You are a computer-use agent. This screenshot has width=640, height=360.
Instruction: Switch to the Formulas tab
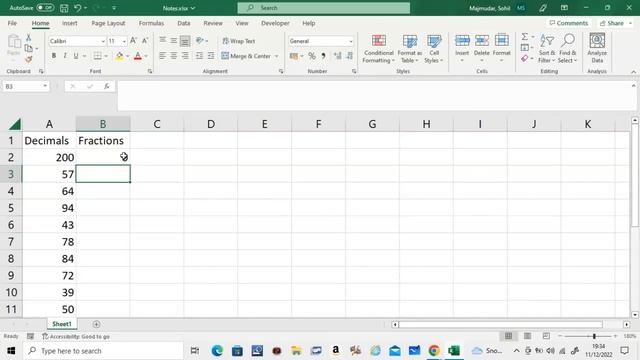coord(151,23)
